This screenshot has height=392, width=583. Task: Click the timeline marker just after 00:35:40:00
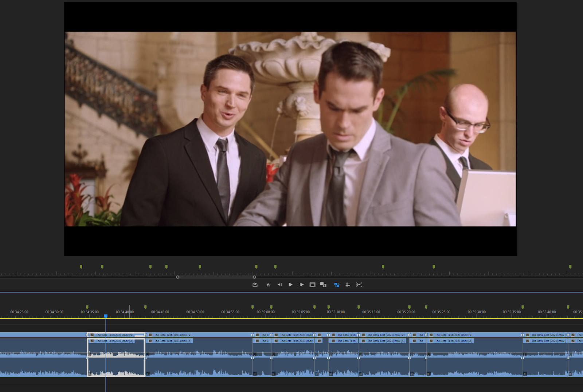(568, 307)
